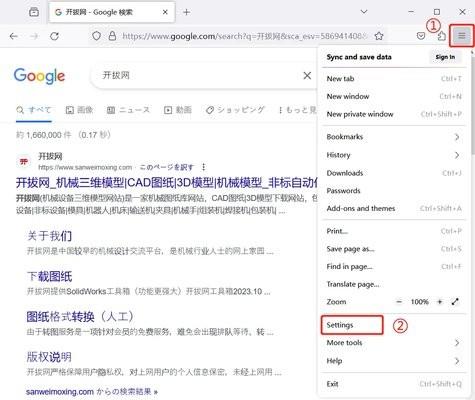This screenshot has height=400, width=475.
Task: Select Exit to quit Firefox
Action: [x=394, y=384]
